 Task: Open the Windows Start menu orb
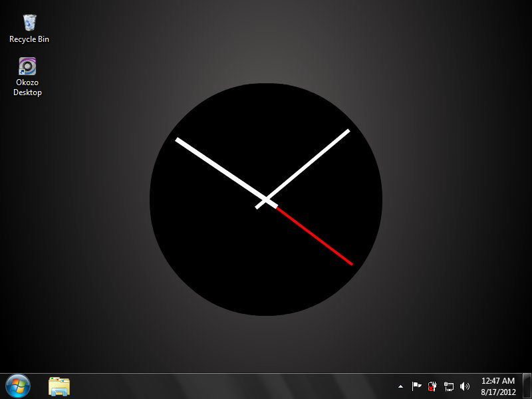(18, 386)
